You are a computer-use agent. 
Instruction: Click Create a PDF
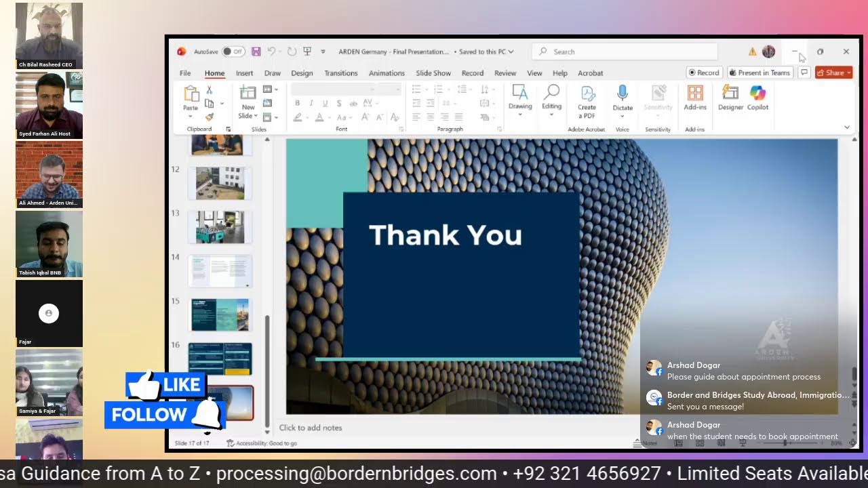tap(587, 102)
